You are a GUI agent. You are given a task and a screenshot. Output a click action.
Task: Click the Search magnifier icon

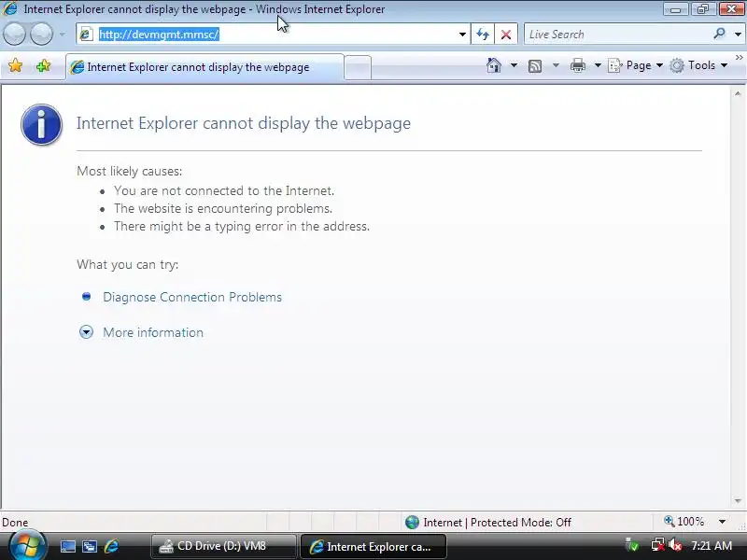point(719,34)
